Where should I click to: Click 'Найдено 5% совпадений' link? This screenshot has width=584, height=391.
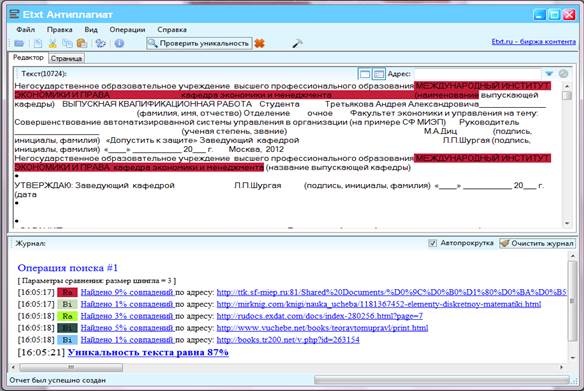127,328
